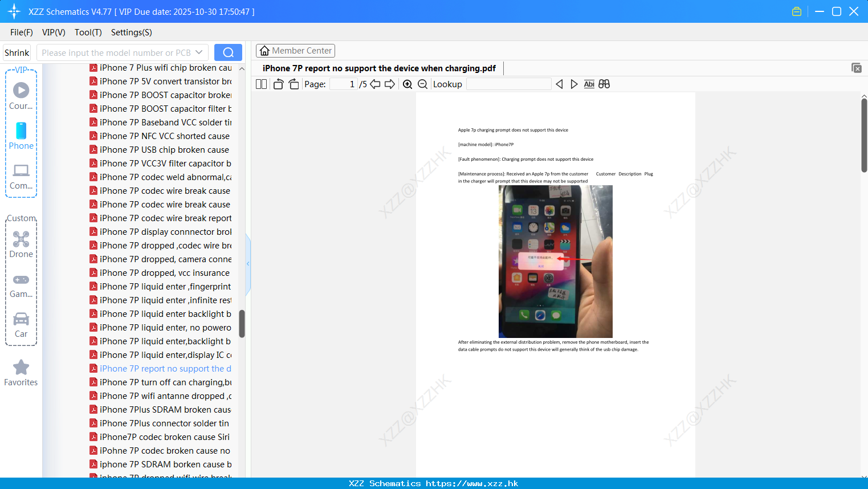Screen dimensions: 868x489
Task: Rotate page counterclockwise icon
Action: [278, 84]
